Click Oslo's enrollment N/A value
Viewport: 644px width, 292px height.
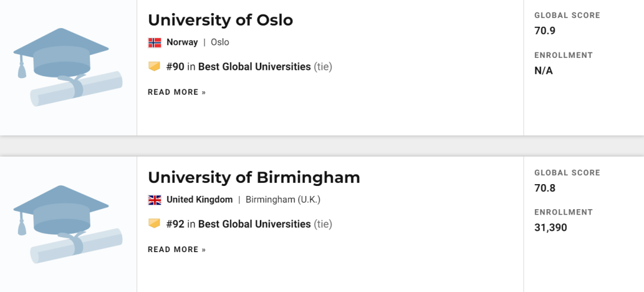[x=543, y=70]
